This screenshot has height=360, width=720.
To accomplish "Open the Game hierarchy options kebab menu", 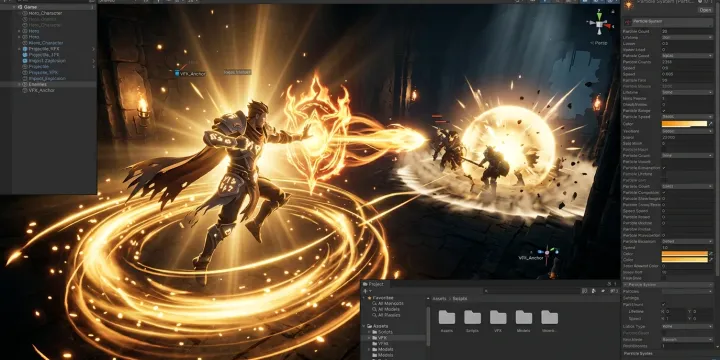I will tap(92, 7).
